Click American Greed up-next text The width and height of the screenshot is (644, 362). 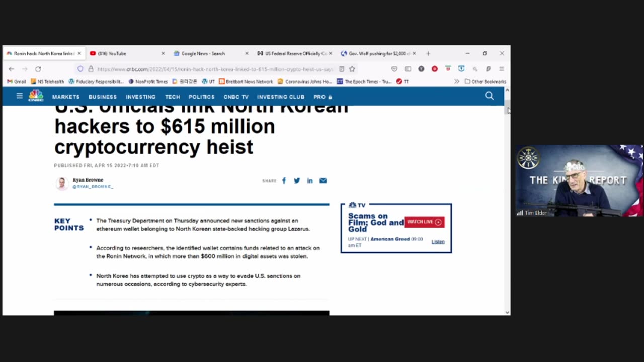coord(389,239)
